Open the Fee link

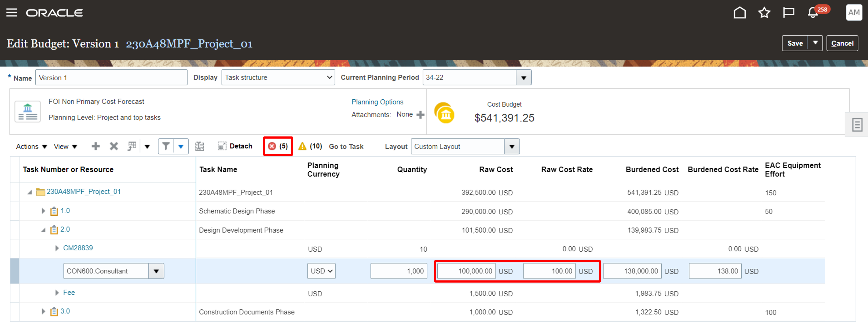pos(69,293)
